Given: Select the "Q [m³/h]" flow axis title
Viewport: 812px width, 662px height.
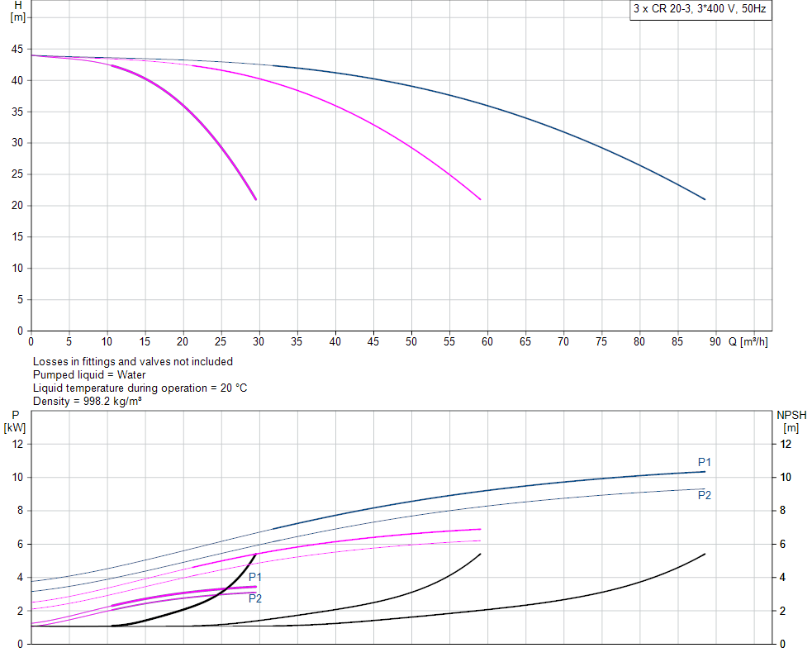Looking at the screenshot, I should click(748, 342).
